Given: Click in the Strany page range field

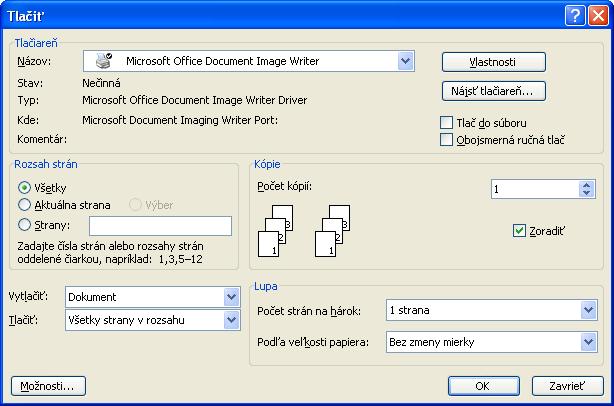Looking at the screenshot, I should click(x=160, y=226).
